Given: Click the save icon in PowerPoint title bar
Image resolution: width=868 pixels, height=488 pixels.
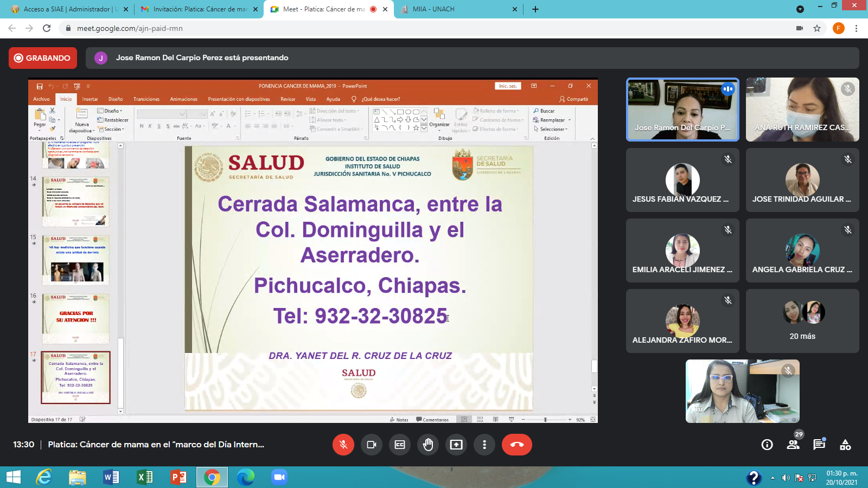Looking at the screenshot, I should coord(40,86).
